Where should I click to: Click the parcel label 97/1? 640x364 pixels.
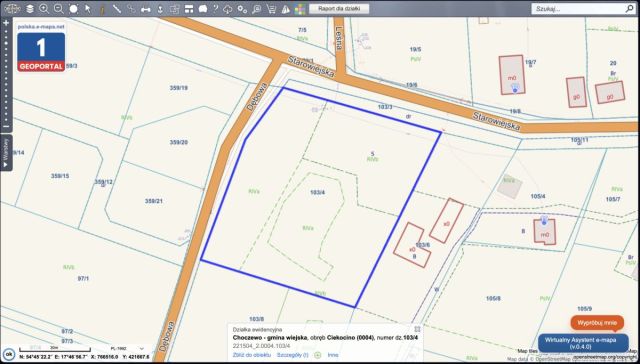(x=83, y=278)
